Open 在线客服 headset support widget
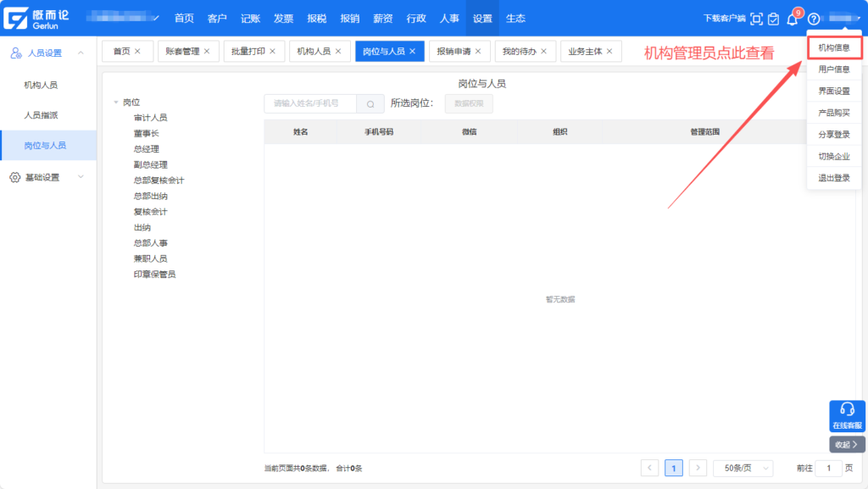This screenshot has width=868, height=489. 847,415
